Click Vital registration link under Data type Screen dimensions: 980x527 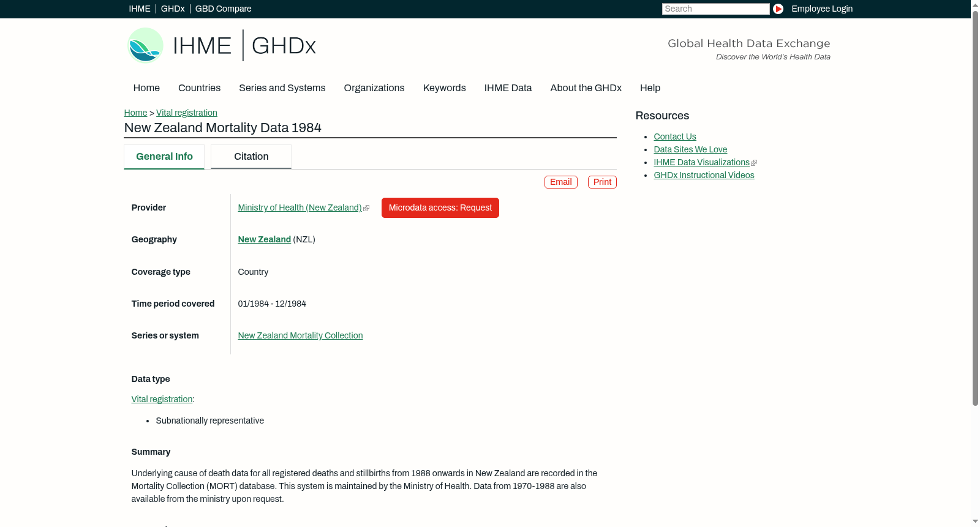[162, 399]
